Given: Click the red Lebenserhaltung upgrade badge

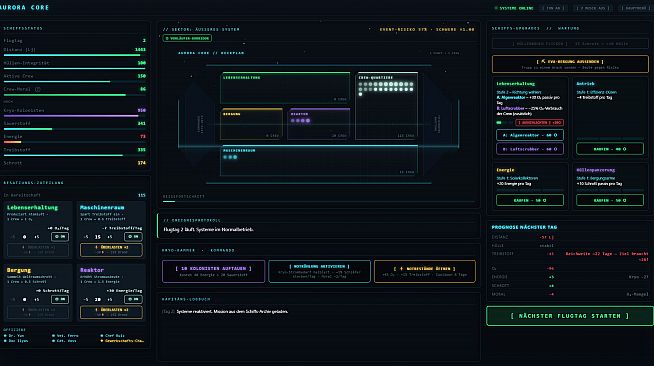Looking at the screenshot, I should pos(540,123).
